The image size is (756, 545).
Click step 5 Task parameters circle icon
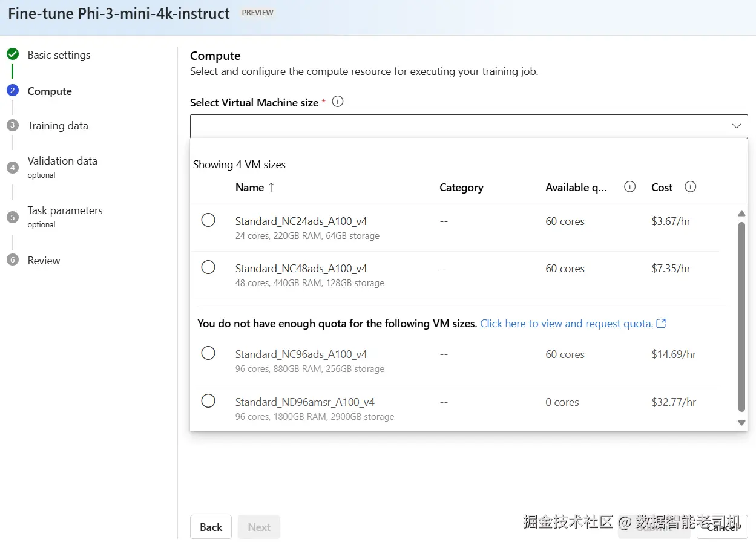[13, 217]
